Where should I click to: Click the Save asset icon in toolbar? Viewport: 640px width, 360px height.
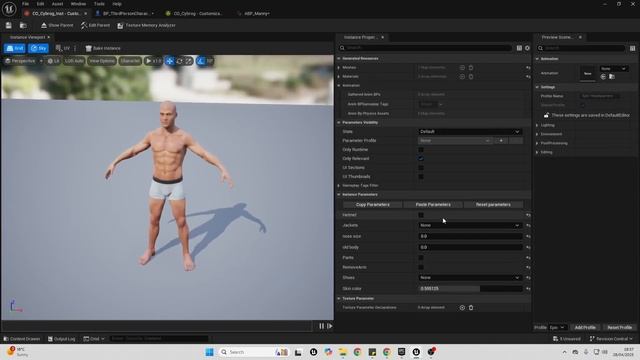pyautogui.click(x=9, y=25)
